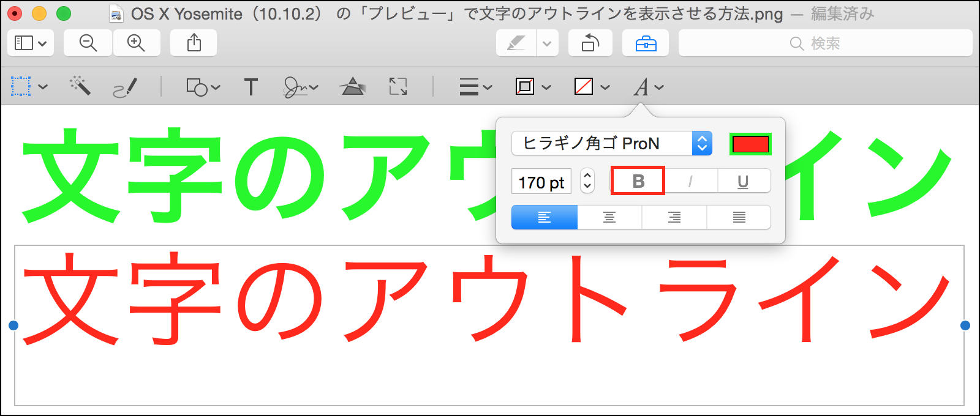Screen dimensions: 980x416
Task: Choose the Instant Alpha magic wand
Action: click(x=80, y=86)
